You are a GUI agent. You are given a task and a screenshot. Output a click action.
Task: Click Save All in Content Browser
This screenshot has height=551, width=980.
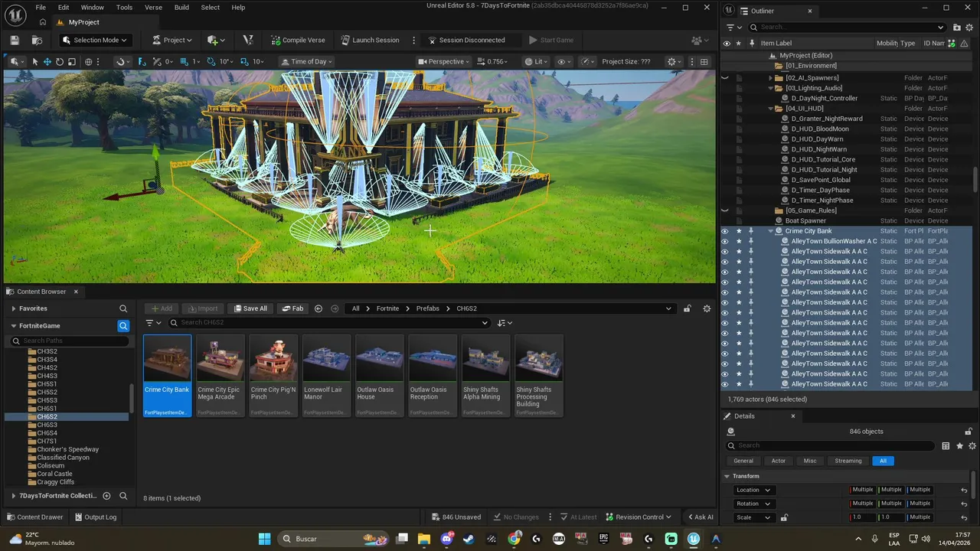point(250,308)
